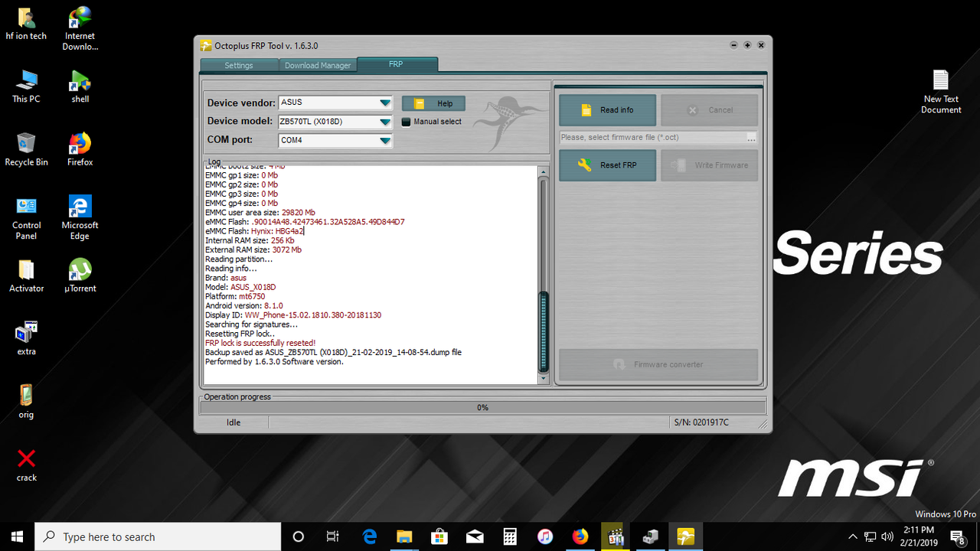Image resolution: width=980 pixels, height=551 pixels.
Task: Open Cortana circle in the taskbar
Action: pyautogui.click(x=299, y=536)
